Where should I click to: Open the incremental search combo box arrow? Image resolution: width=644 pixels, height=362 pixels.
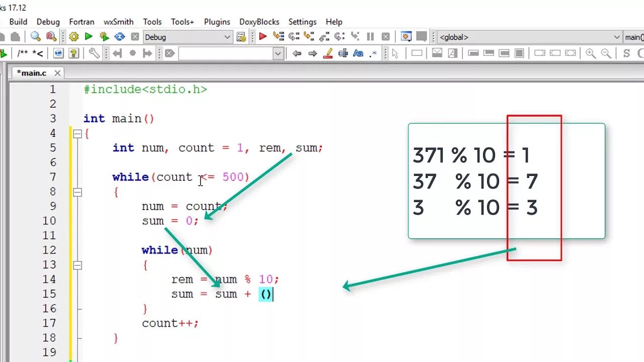click(278, 53)
